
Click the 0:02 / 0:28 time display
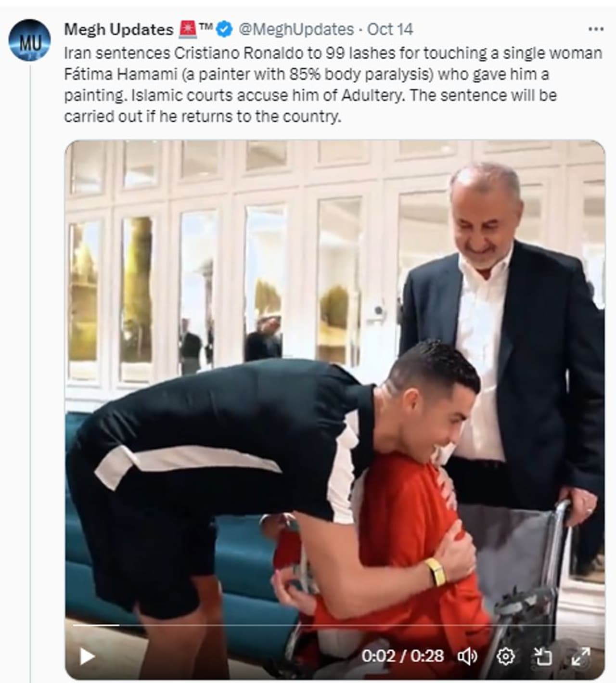click(x=402, y=656)
